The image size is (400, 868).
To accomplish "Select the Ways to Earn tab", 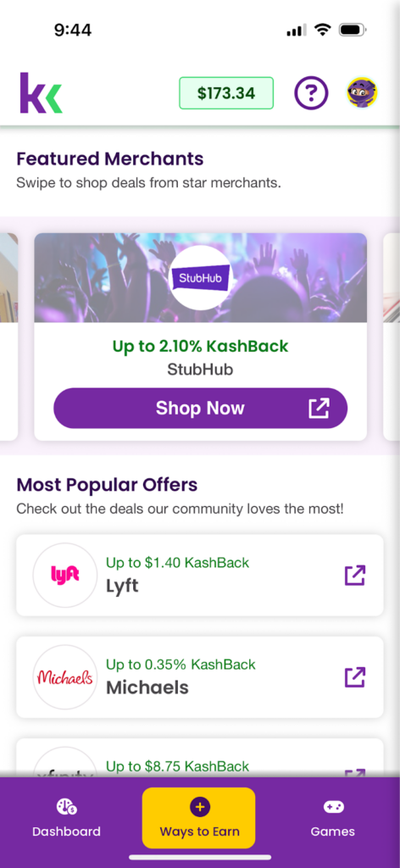I will pos(198,818).
